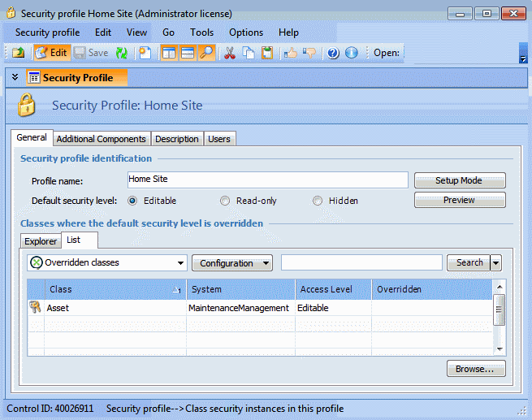Click the green refresh arrows icon
The height and width of the screenshot is (420, 532).
click(121, 53)
